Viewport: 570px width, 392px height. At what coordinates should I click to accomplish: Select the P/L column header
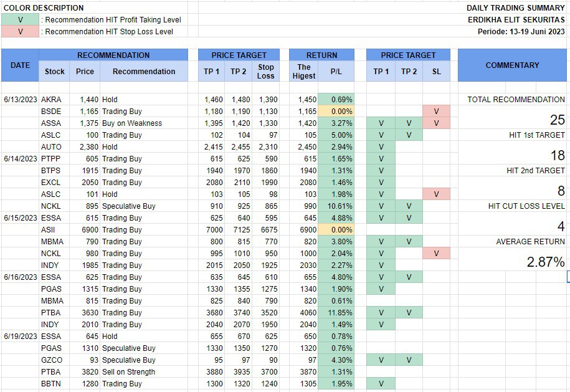coord(336,72)
